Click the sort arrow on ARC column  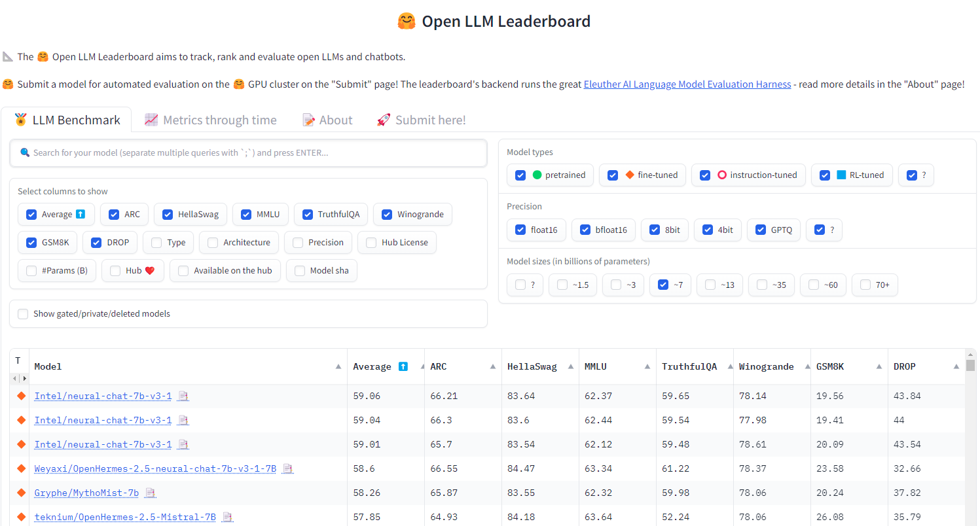(492, 367)
